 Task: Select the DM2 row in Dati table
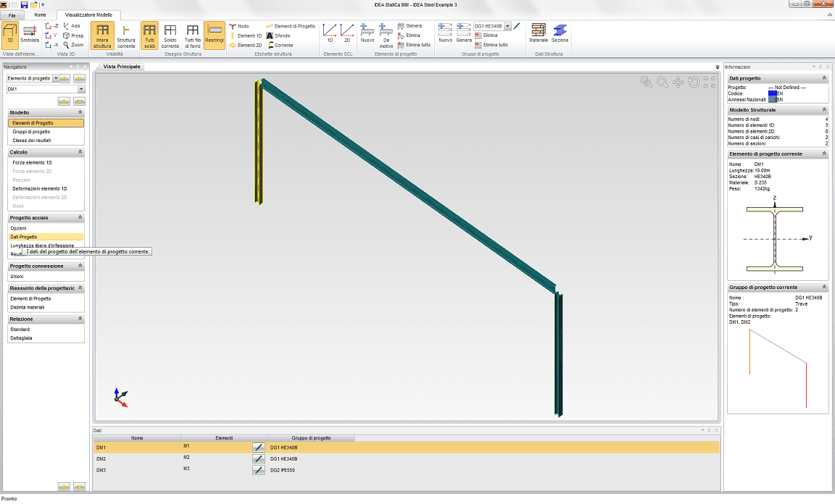pos(407,459)
